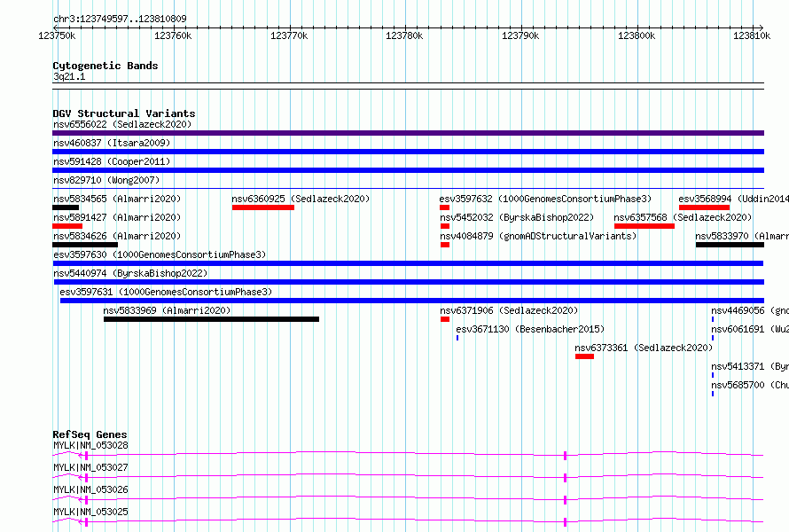Click the black bar under nsv5833970
This screenshot has height=532, width=789.
point(730,245)
